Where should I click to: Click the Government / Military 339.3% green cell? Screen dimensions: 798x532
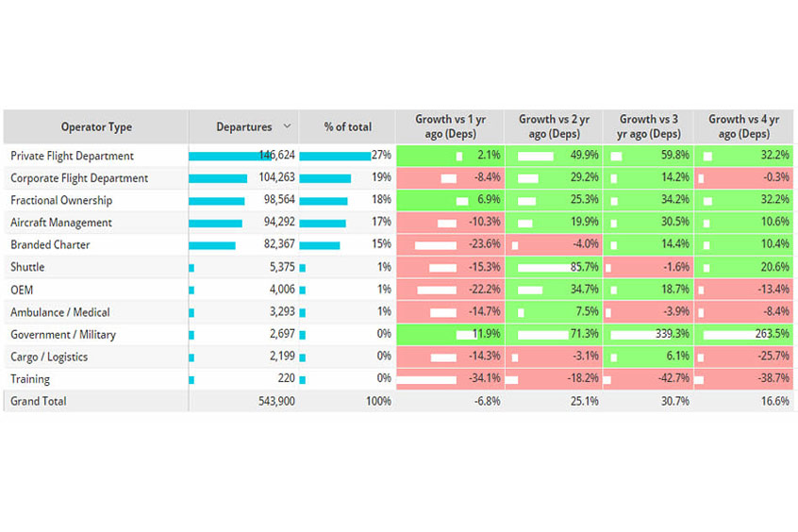(650, 335)
